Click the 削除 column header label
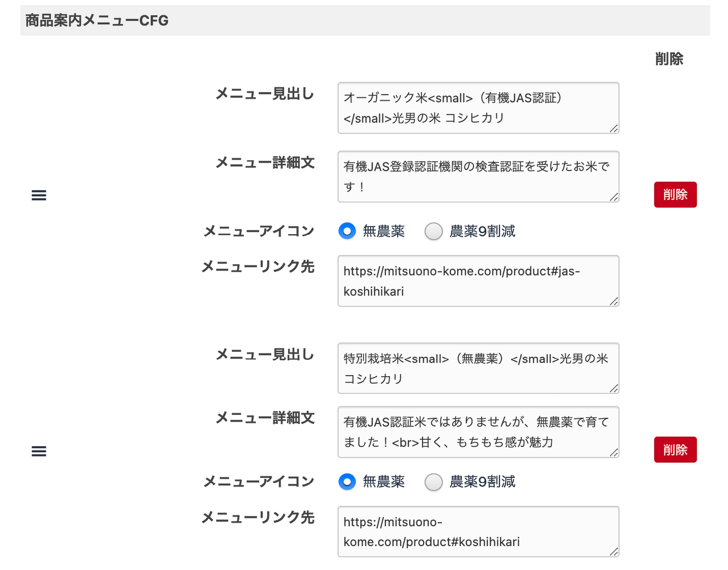This screenshot has height=570, width=728. (x=669, y=59)
